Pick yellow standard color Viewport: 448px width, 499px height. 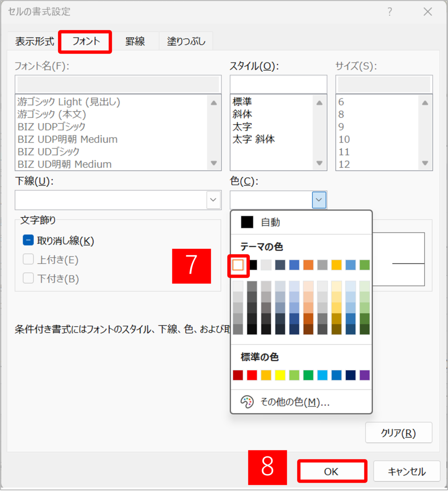tap(280, 375)
